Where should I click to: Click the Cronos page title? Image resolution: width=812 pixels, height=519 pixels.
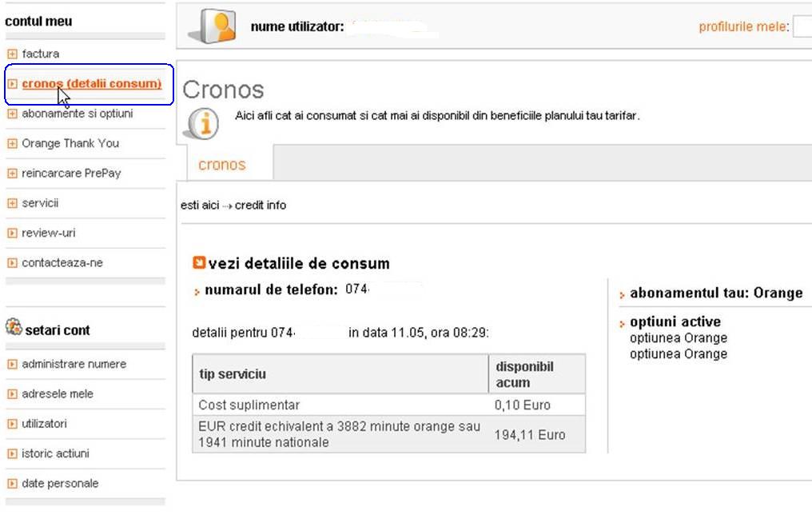(x=223, y=90)
